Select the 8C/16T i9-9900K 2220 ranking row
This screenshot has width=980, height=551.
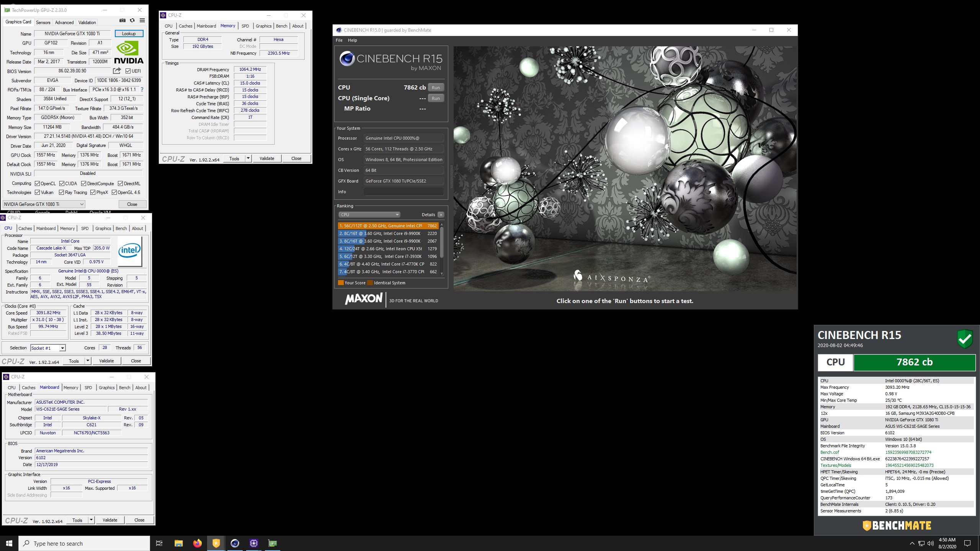click(388, 233)
